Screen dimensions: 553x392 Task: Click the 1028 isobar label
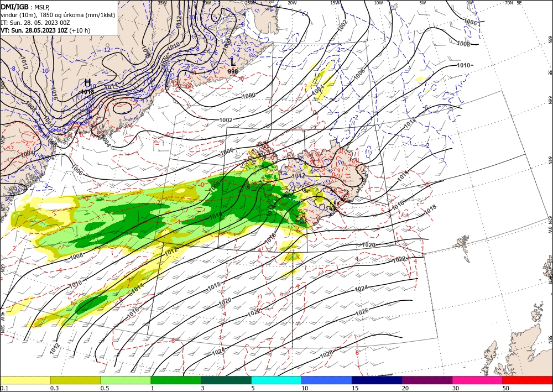326,354
